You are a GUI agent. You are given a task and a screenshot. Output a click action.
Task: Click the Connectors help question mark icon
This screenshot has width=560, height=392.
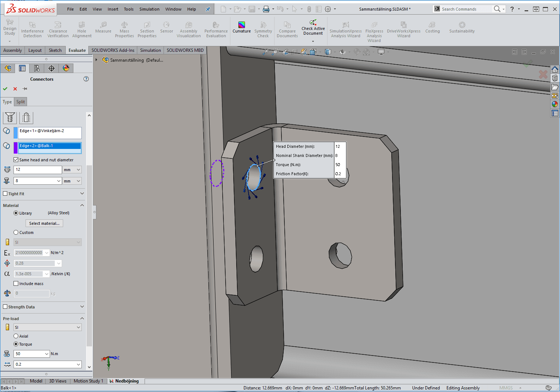click(x=86, y=79)
